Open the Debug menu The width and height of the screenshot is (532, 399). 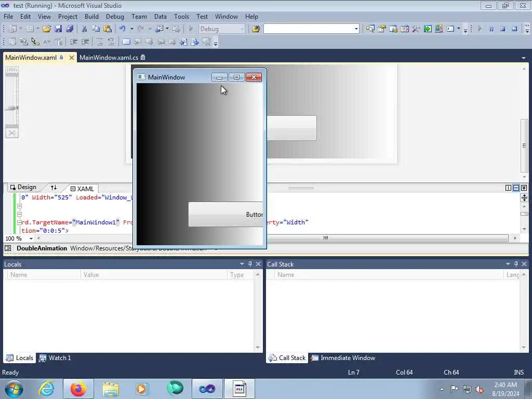(115, 17)
